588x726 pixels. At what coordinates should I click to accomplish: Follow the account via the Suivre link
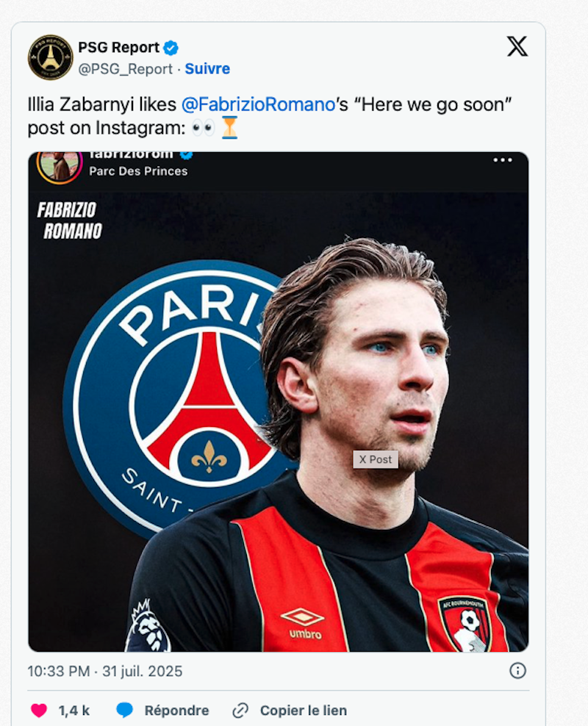coord(207,68)
